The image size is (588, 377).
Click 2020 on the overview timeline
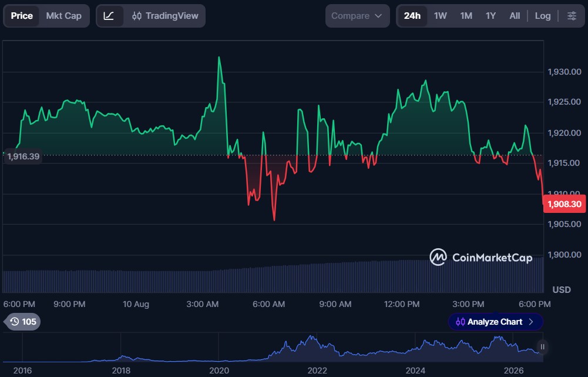pyautogui.click(x=219, y=371)
